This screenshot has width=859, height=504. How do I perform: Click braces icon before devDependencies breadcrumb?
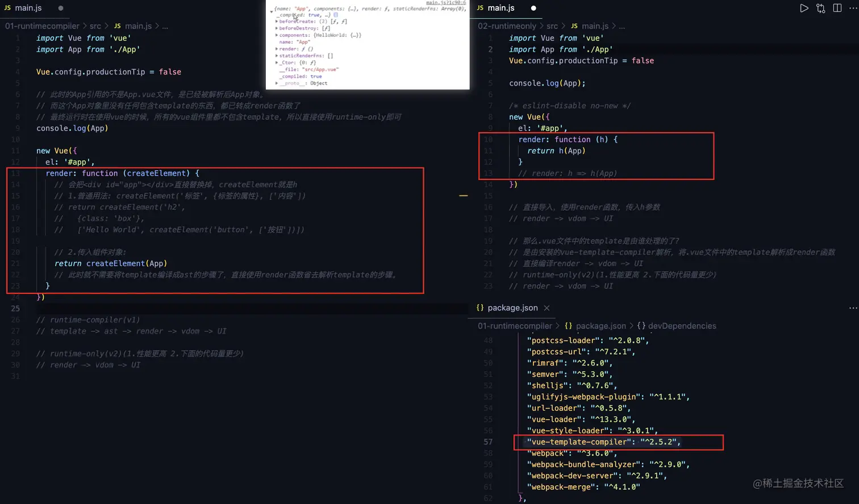click(x=641, y=326)
